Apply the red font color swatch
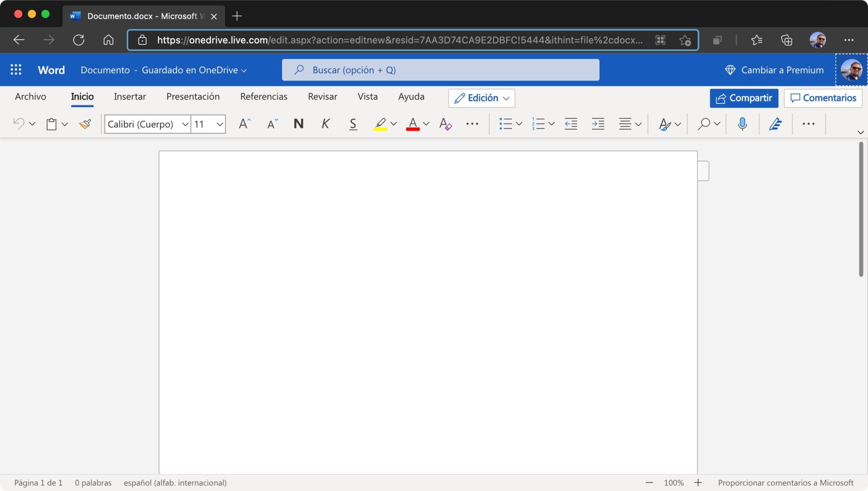 412,124
